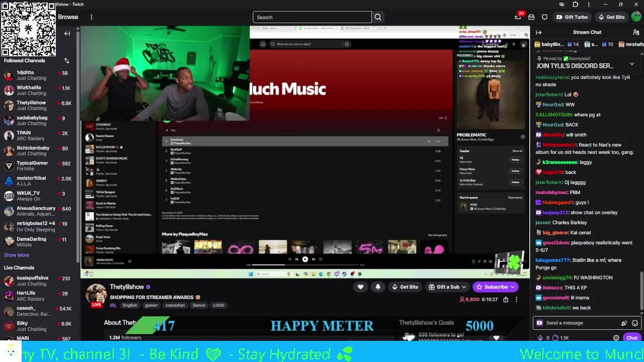Select the gamer tag
This screenshot has width=644, height=362.
tap(151, 305)
